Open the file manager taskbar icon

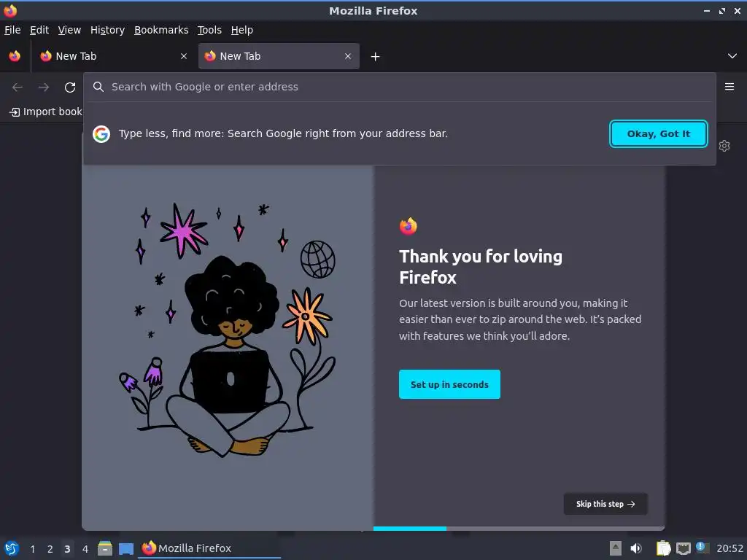105,548
